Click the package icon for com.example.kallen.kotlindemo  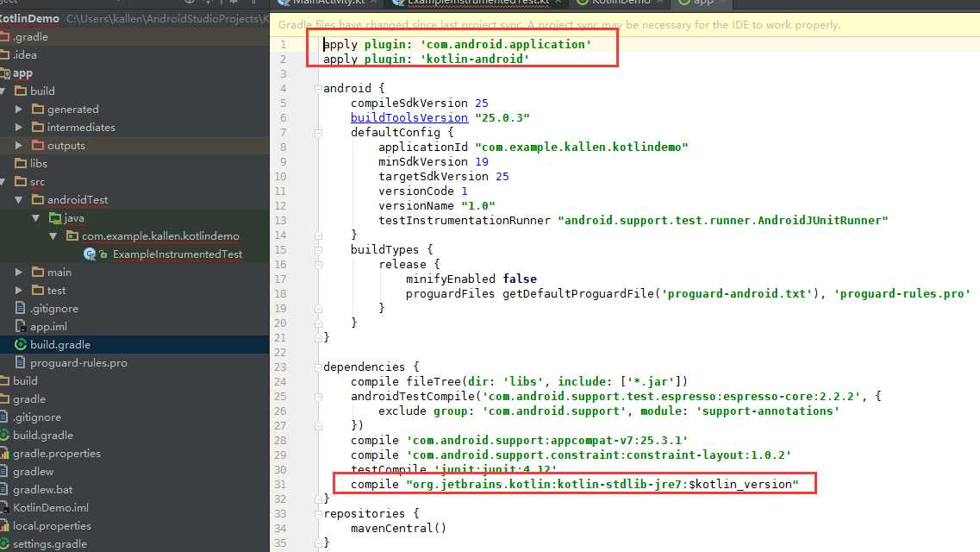[72, 235]
